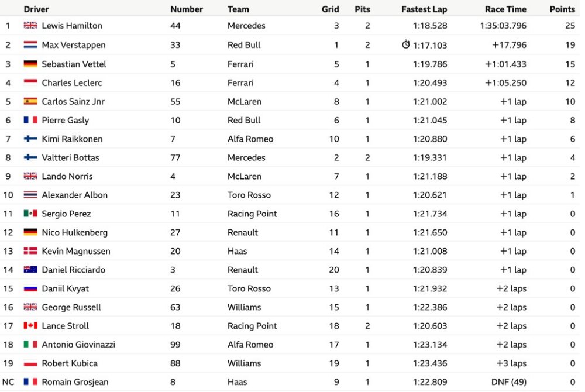This screenshot has width=585, height=392.
Task: Click the Race Time column header
Action: 505,9
